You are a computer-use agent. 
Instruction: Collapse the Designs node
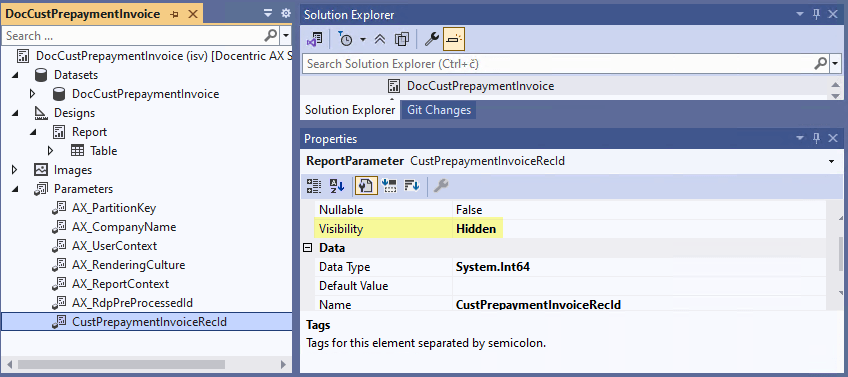pos(15,113)
